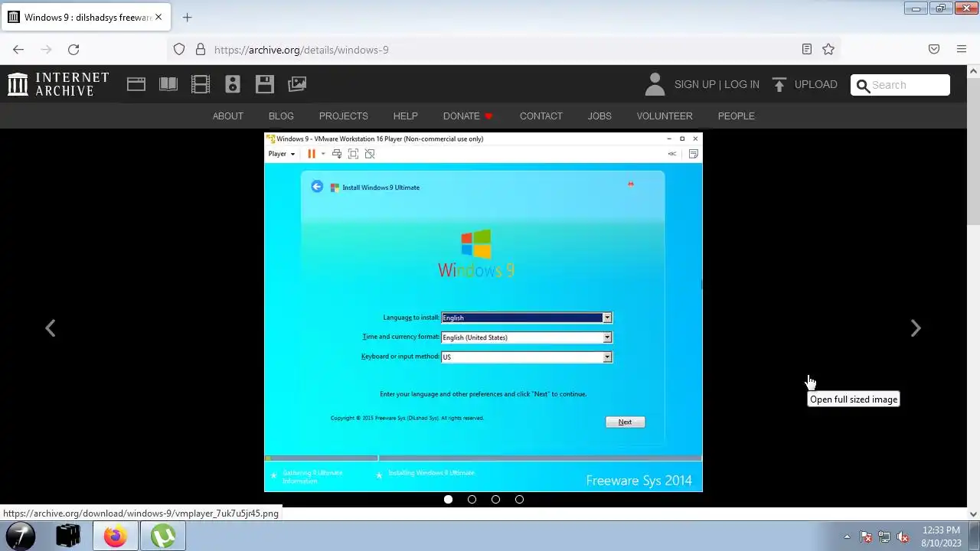
Task: Open the Audio speaker icon
Action: click(x=233, y=84)
